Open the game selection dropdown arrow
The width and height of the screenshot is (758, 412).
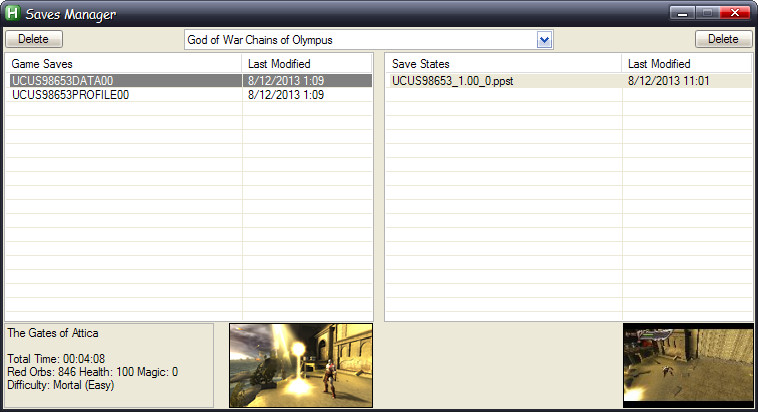point(544,40)
